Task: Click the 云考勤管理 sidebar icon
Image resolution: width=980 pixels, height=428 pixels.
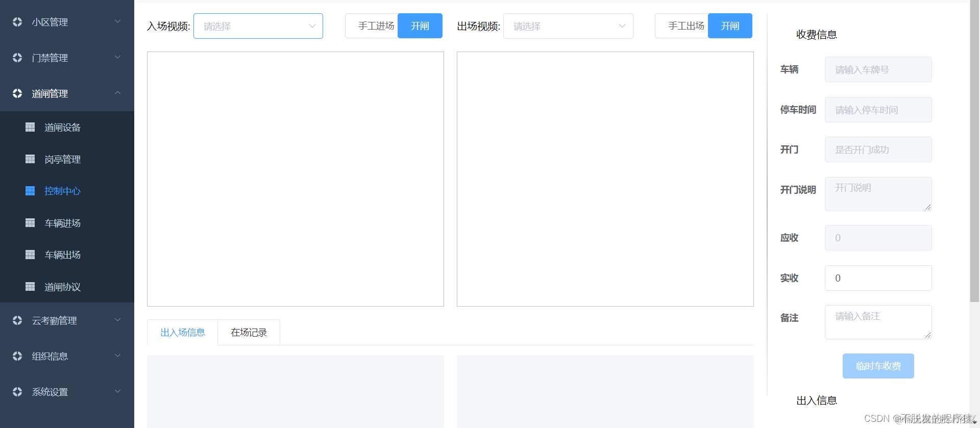Action: click(x=17, y=320)
